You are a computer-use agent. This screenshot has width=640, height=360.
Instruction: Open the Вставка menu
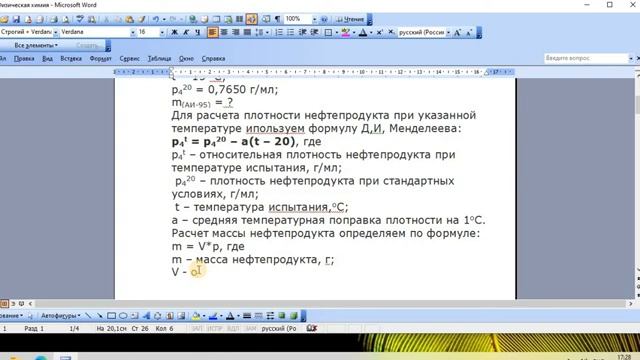coord(71,59)
